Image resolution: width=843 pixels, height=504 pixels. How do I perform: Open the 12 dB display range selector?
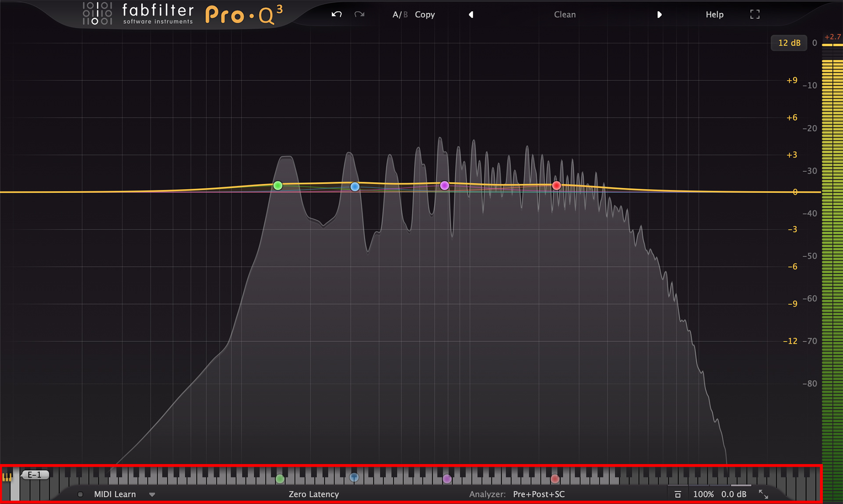point(789,43)
